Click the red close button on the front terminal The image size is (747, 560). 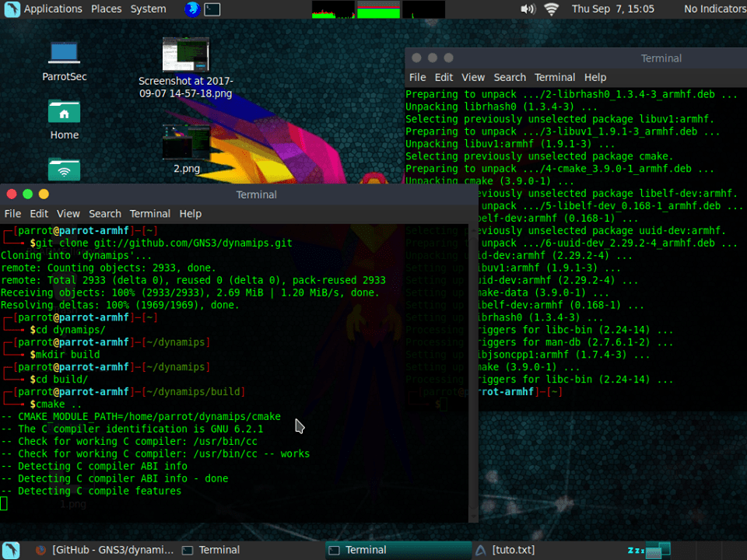pyautogui.click(x=12, y=194)
